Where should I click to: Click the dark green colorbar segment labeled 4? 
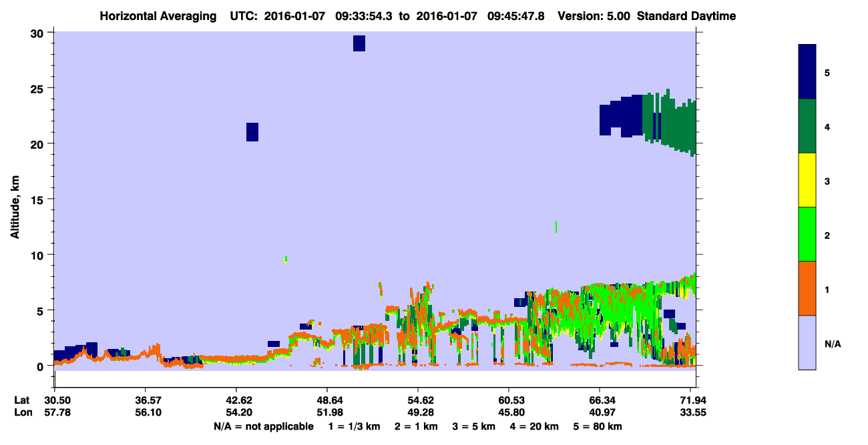[x=807, y=126]
